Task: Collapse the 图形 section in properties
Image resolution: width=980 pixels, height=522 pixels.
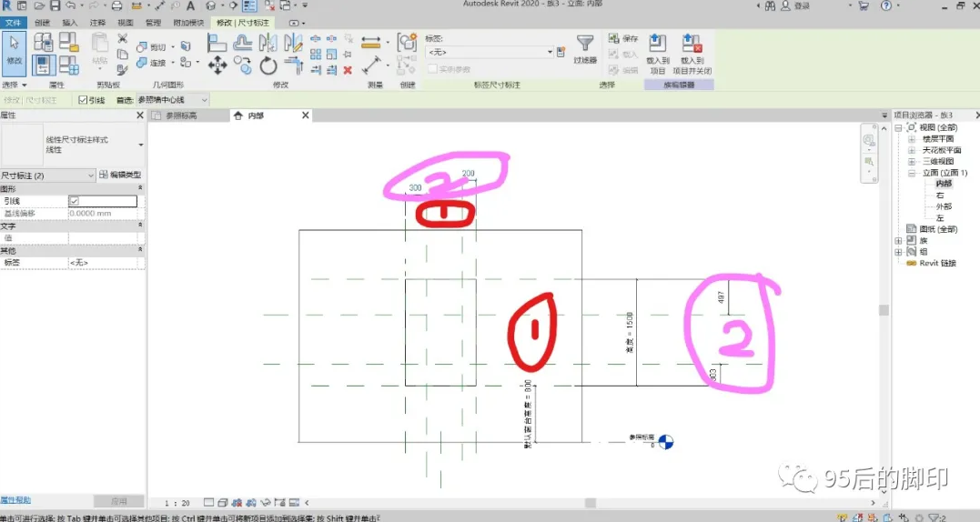Action: (x=140, y=188)
